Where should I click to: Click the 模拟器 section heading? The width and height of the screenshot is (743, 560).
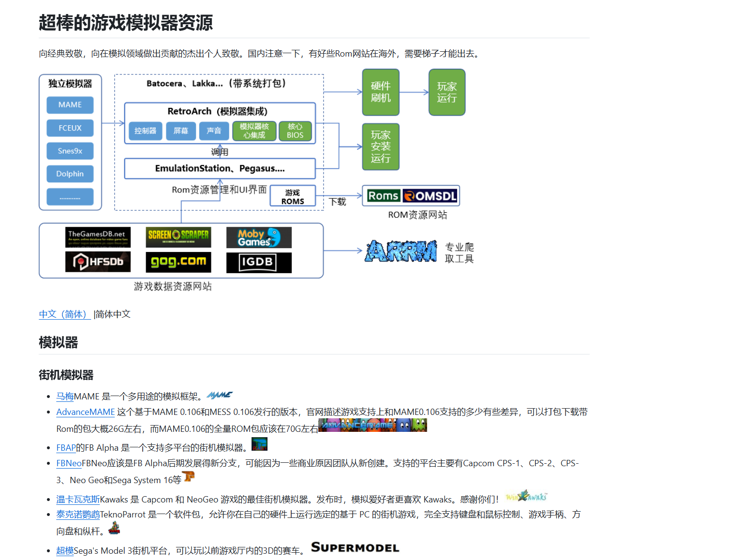tap(59, 343)
